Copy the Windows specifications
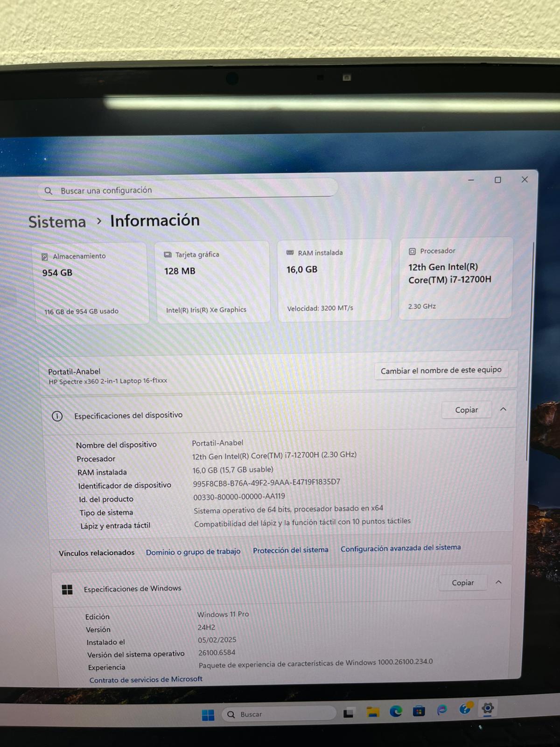The height and width of the screenshot is (747, 560). (x=462, y=583)
